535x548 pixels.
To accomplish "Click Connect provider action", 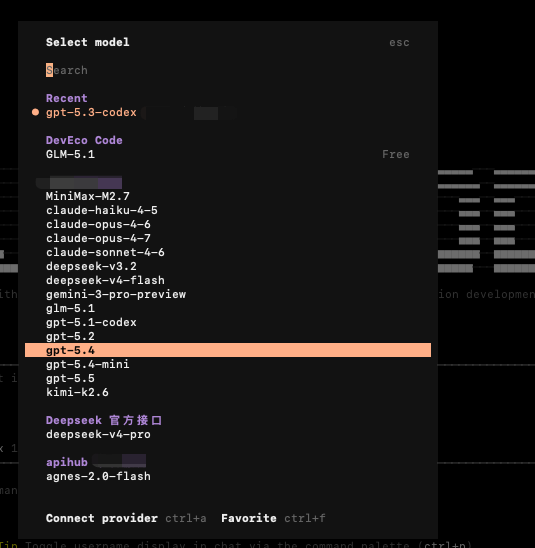I will point(102,518).
